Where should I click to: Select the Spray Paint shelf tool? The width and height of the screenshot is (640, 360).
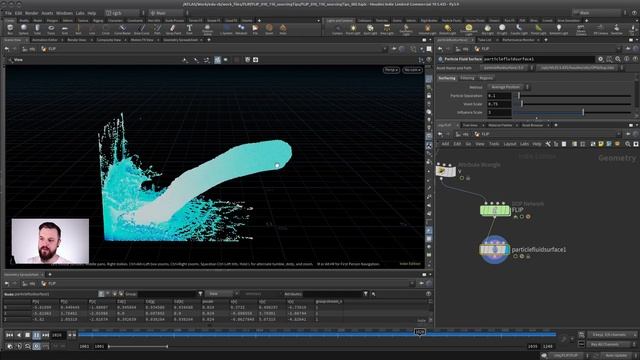pos(173,29)
